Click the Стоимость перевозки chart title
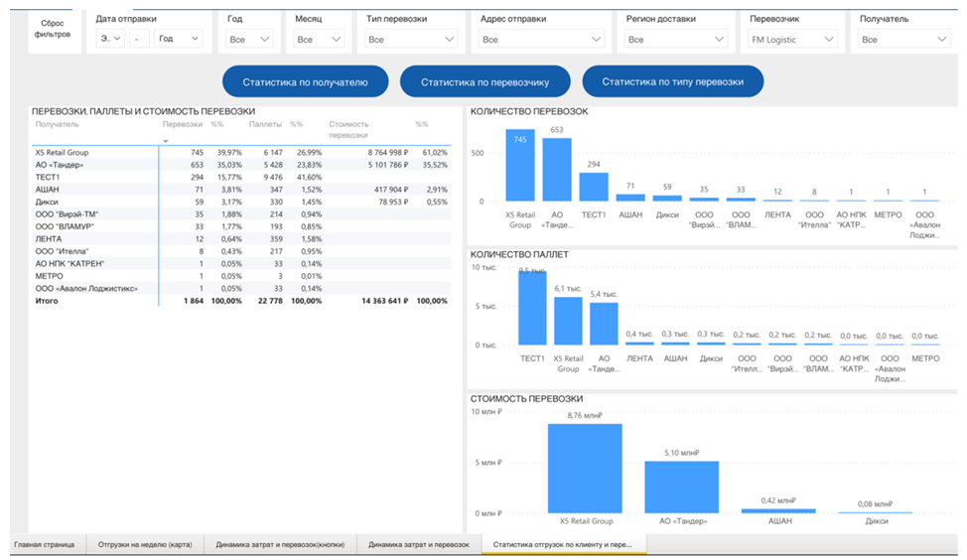This screenshot has height=560, width=967. point(526,398)
